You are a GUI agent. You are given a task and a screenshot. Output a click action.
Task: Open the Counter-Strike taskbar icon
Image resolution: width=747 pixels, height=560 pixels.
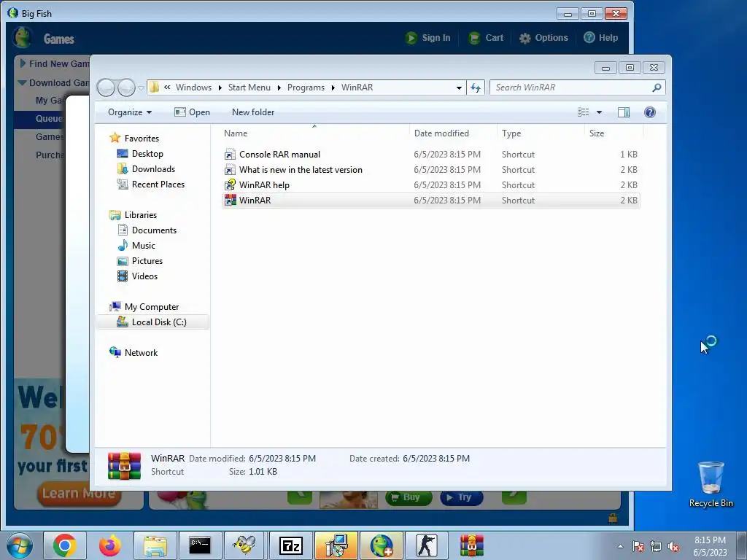coord(426,545)
